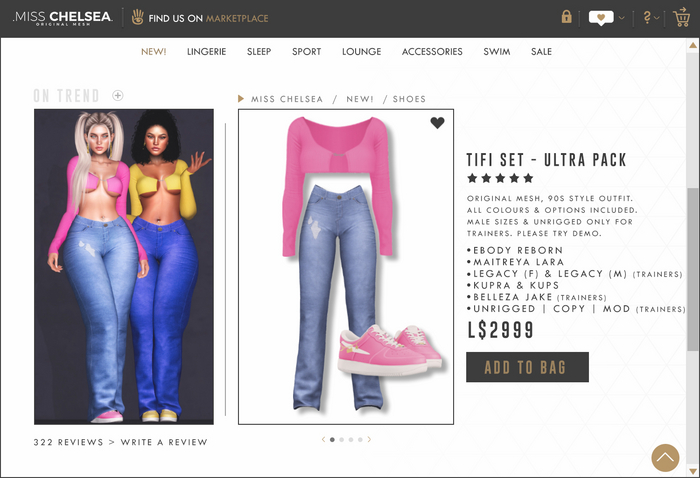Select the second carousel dot
The image size is (700, 478).
[x=342, y=440]
